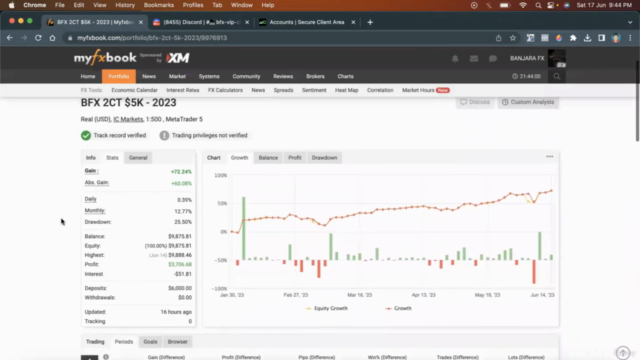Click the myfxbook search magnifier icon
The width and height of the screenshot is (640, 360).
click(557, 76)
